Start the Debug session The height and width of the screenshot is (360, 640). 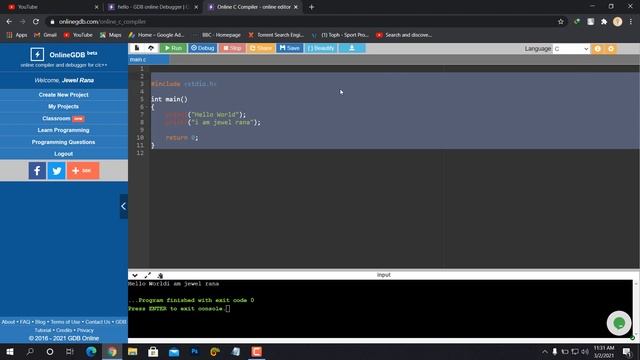202,48
